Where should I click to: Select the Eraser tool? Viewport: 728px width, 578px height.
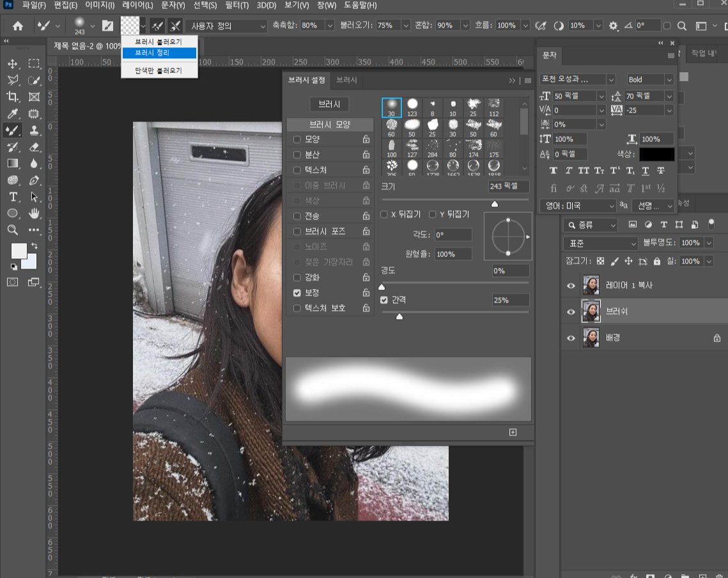(x=34, y=147)
